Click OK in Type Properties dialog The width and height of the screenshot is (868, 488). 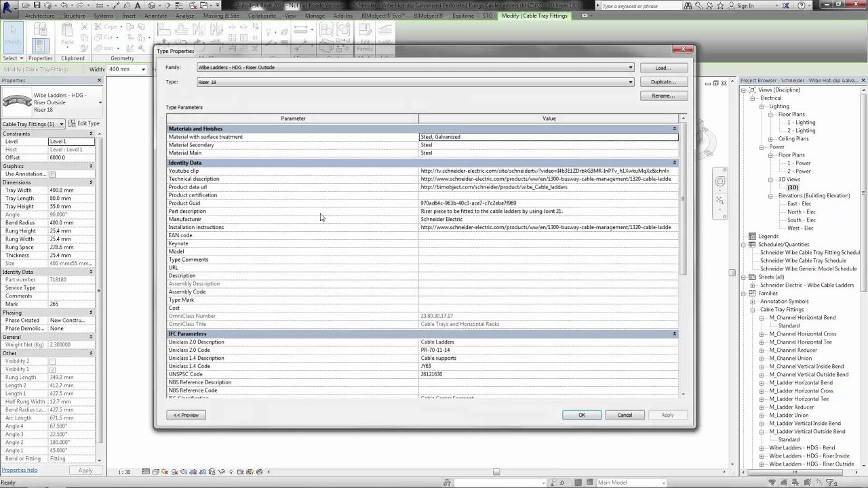pyautogui.click(x=582, y=415)
